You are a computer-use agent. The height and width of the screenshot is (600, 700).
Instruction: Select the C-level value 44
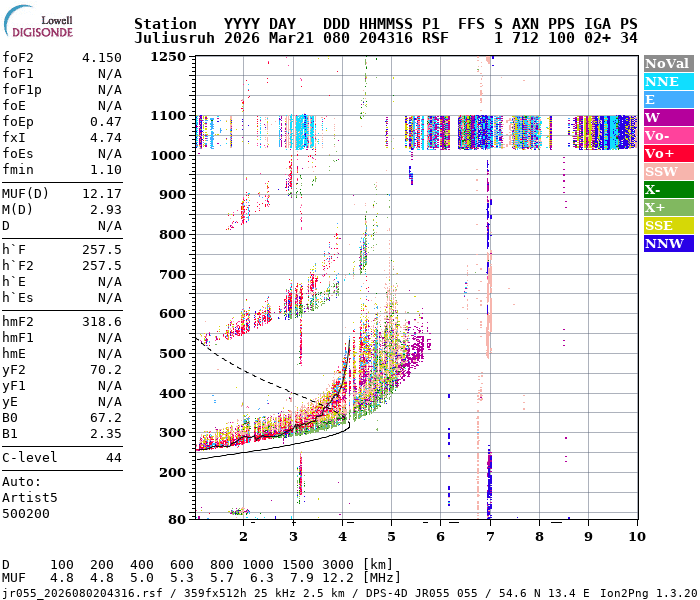click(x=113, y=457)
